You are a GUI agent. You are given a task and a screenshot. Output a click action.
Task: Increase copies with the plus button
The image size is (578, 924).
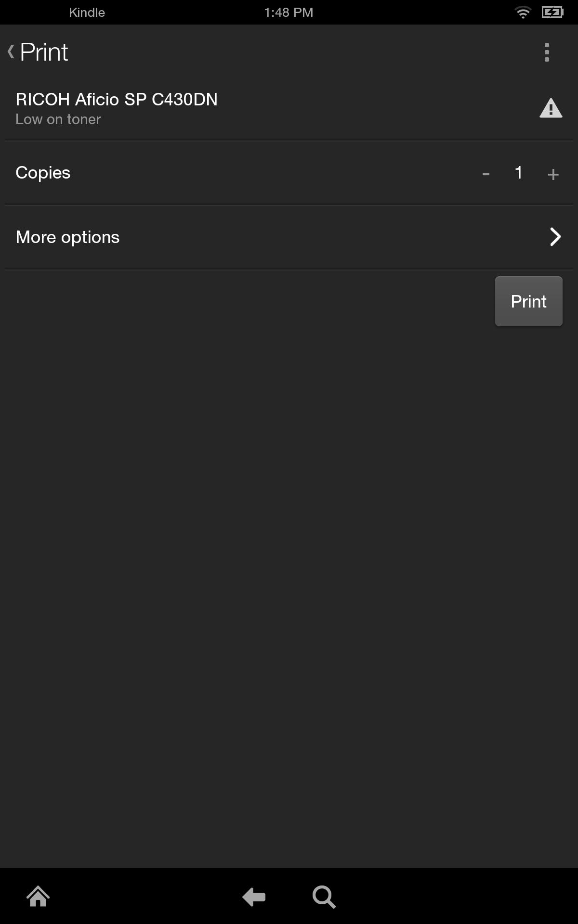553,174
